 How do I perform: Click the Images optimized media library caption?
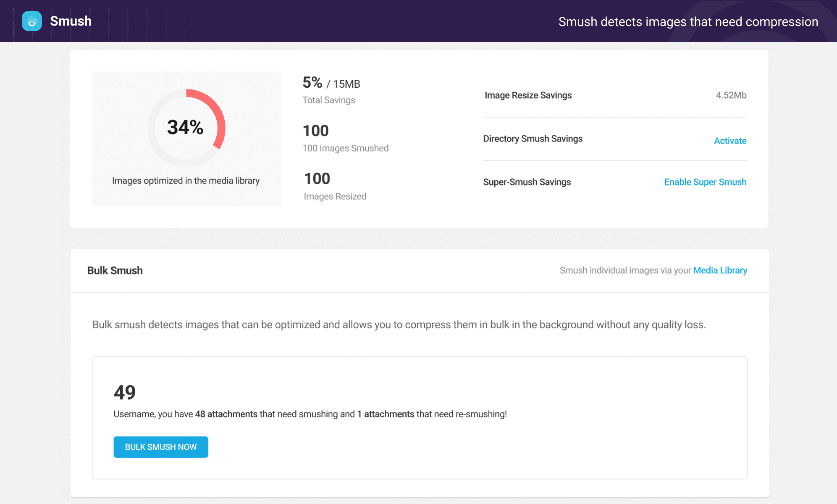[x=186, y=180]
